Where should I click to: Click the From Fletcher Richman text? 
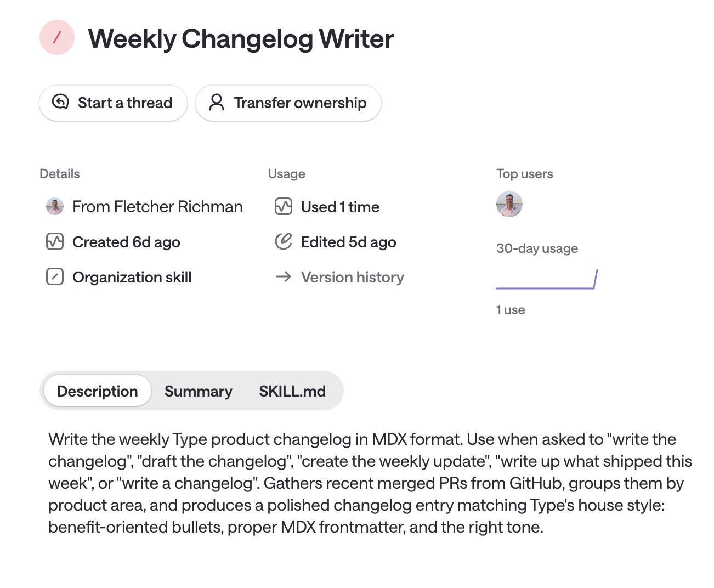[x=157, y=207]
